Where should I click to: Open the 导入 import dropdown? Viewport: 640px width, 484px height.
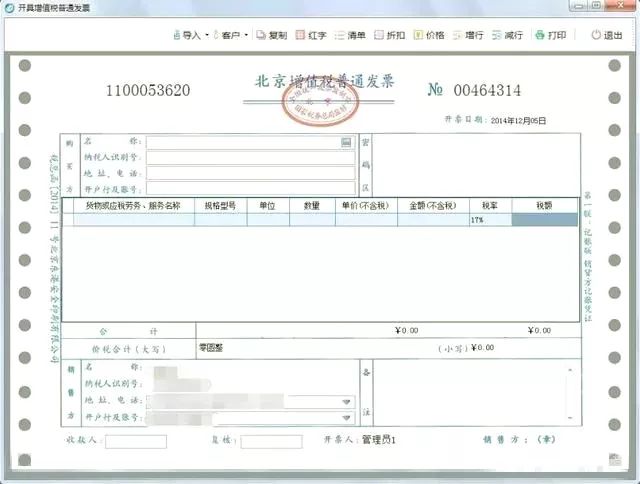tap(207, 36)
